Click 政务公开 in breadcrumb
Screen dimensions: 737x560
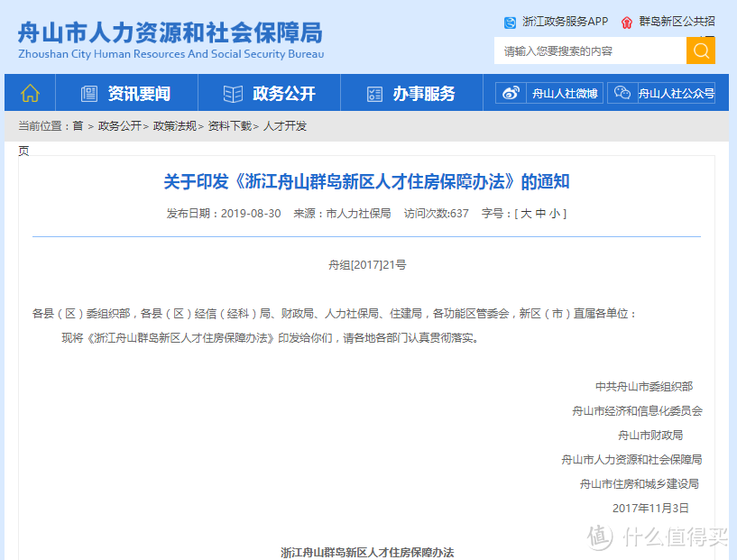[119, 126]
